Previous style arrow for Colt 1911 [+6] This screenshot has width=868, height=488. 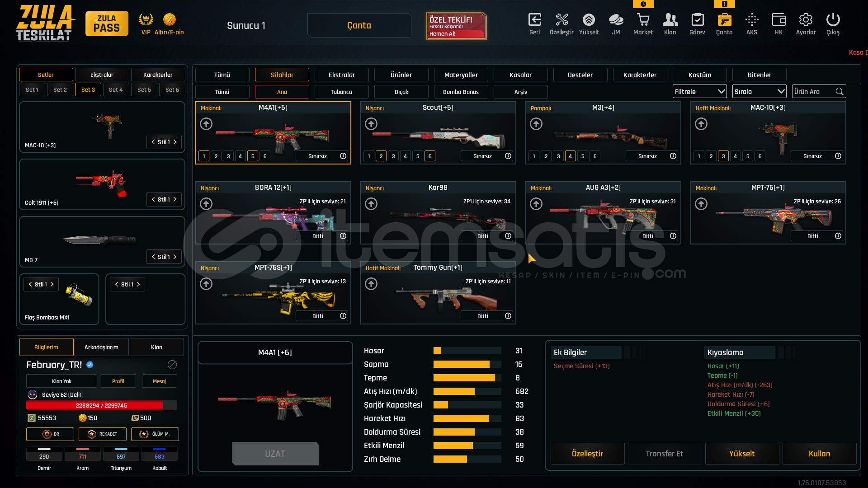click(153, 199)
